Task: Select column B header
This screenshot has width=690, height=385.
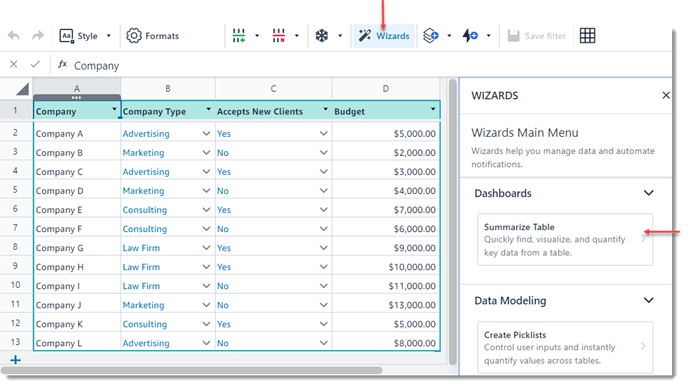Action: (x=168, y=88)
